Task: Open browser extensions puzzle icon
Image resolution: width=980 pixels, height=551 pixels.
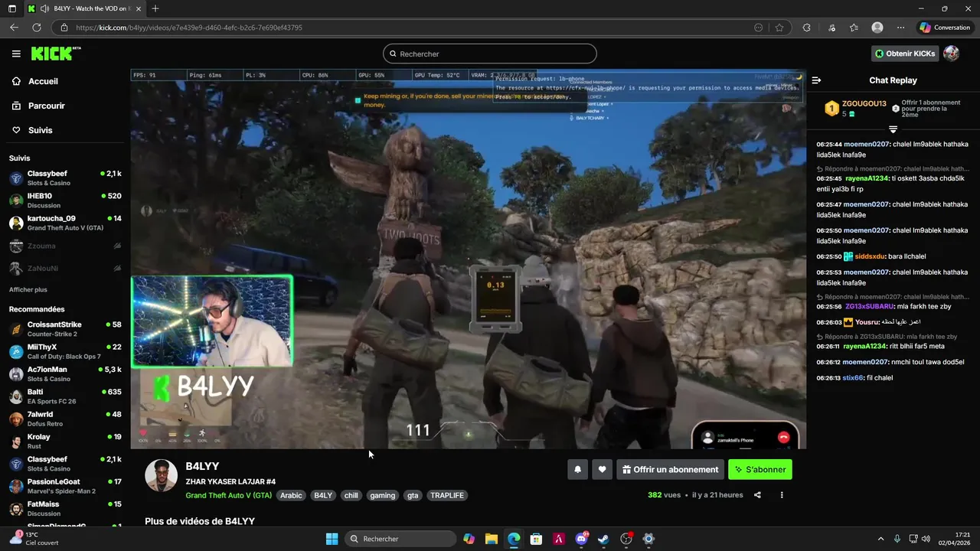Action: pyautogui.click(x=806, y=28)
